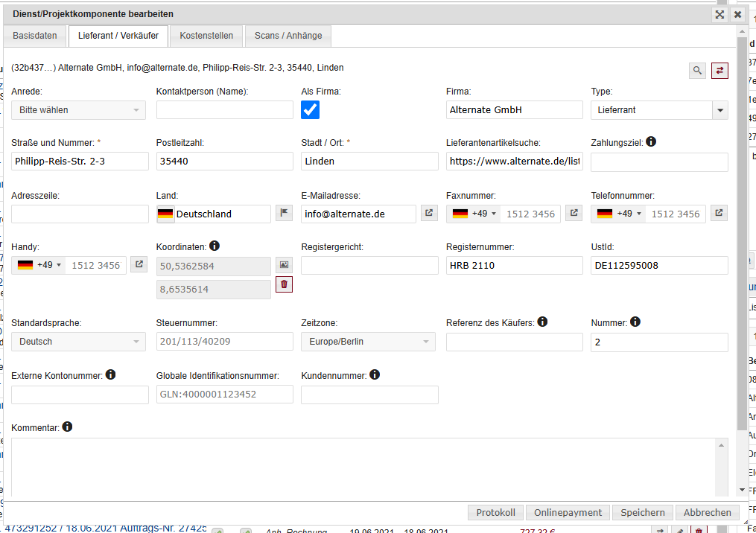Open the Anrede dropdown

tap(78, 110)
